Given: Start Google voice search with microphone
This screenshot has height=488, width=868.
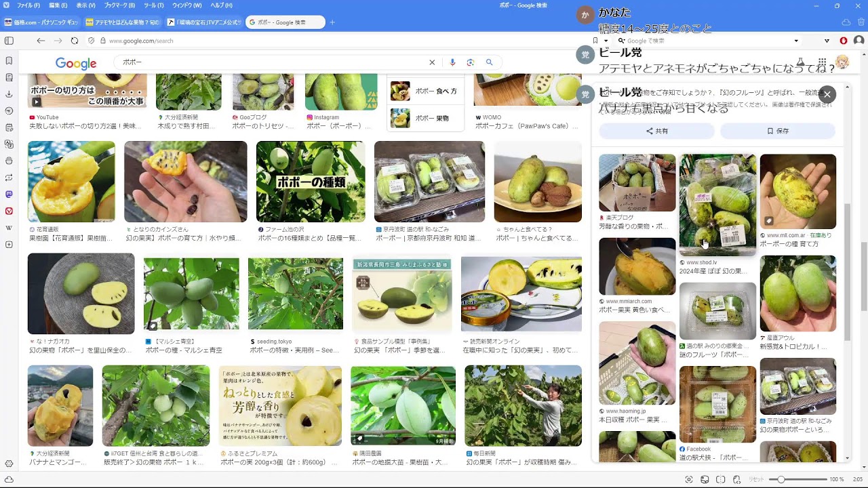Looking at the screenshot, I should tap(452, 62).
